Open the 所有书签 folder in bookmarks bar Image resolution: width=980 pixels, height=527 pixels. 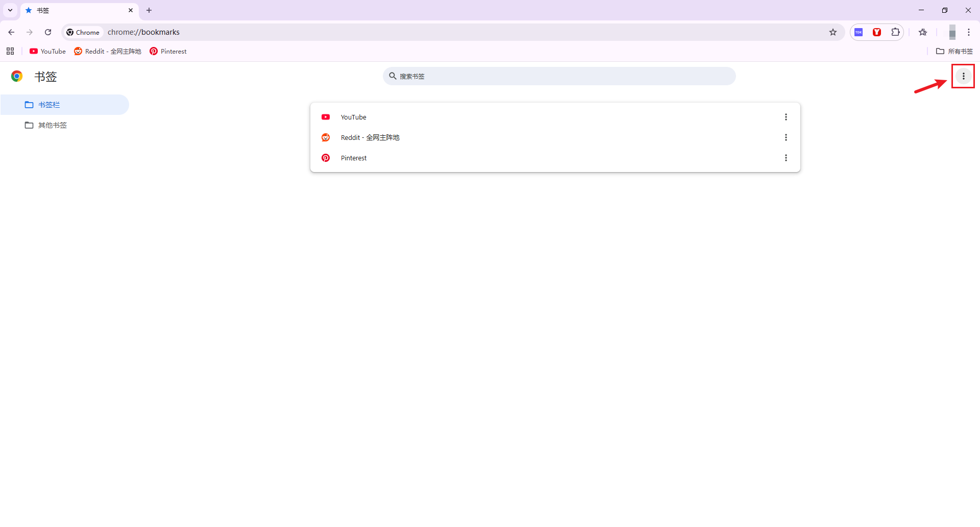pyautogui.click(x=954, y=51)
